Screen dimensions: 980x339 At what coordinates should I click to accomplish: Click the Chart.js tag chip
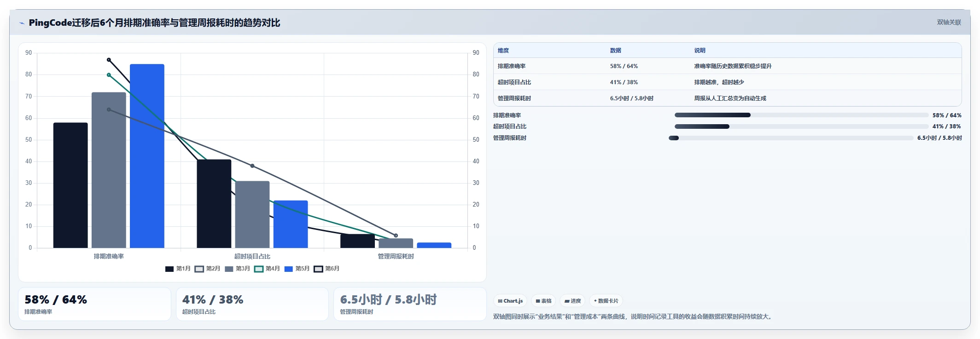tap(510, 301)
